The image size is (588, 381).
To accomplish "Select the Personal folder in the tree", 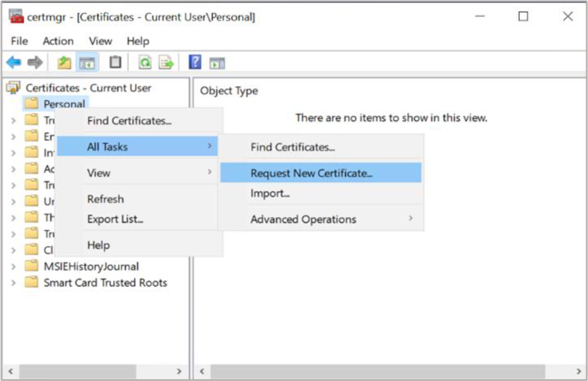I will tap(64, 104).
